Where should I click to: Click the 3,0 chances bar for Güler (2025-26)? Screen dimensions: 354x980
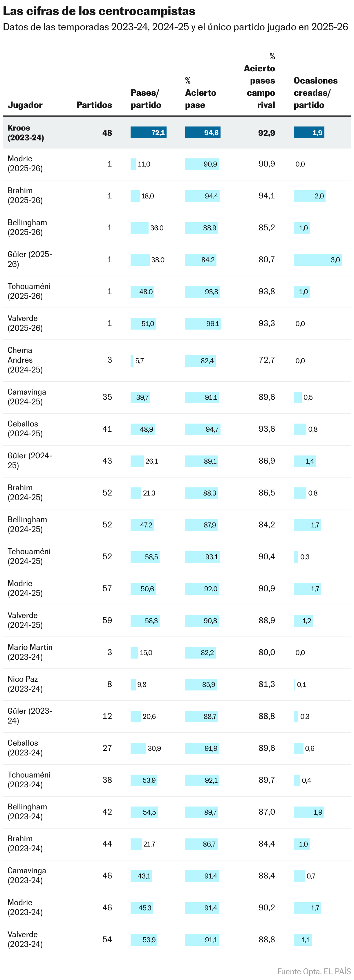317,260
